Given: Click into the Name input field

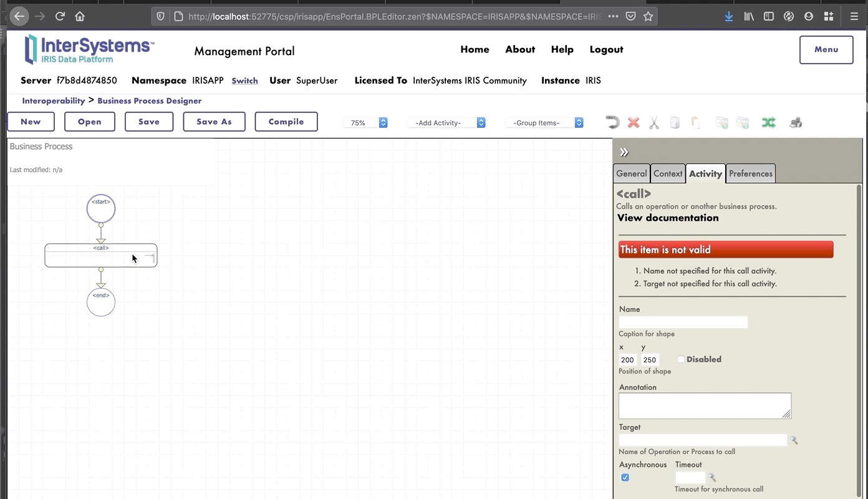Looking at the screenshot, I should tap(683, 322).
